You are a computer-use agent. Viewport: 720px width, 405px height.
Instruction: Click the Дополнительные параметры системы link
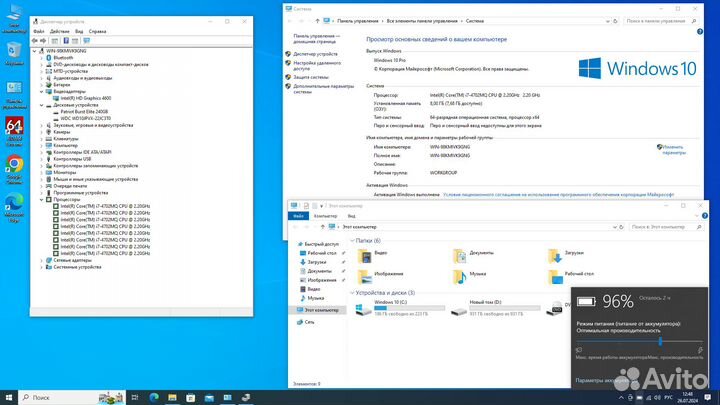coord(324,89)
